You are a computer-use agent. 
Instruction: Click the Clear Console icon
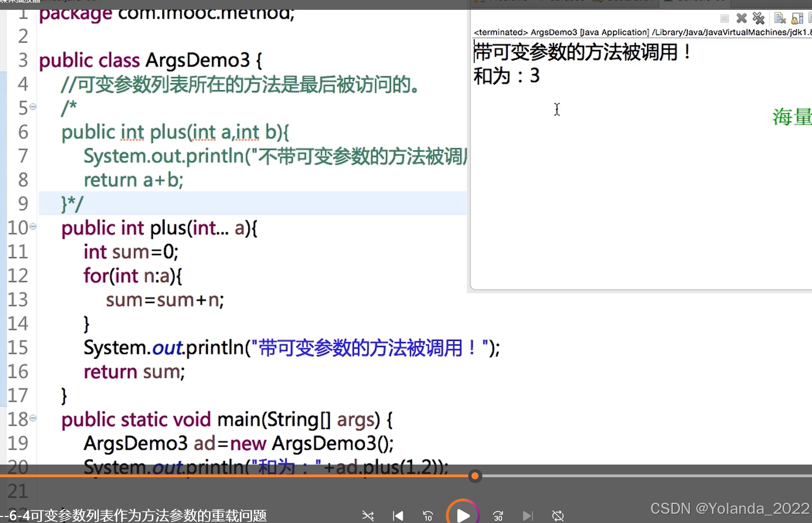tap(780, 19)
